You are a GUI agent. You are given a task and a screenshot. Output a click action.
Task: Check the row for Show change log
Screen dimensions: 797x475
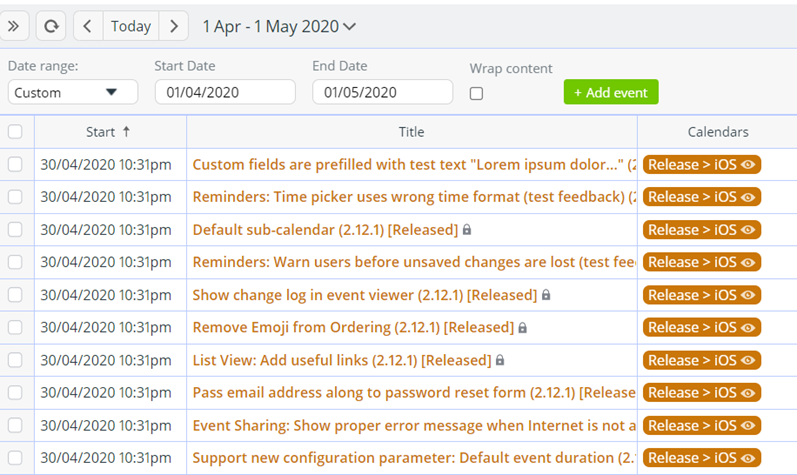click(15, 295)
